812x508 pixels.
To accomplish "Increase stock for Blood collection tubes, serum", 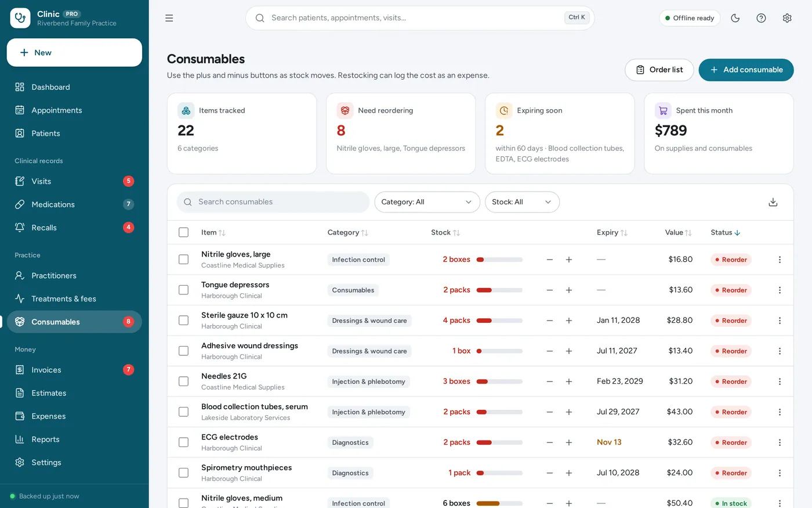I will (569, 412).
